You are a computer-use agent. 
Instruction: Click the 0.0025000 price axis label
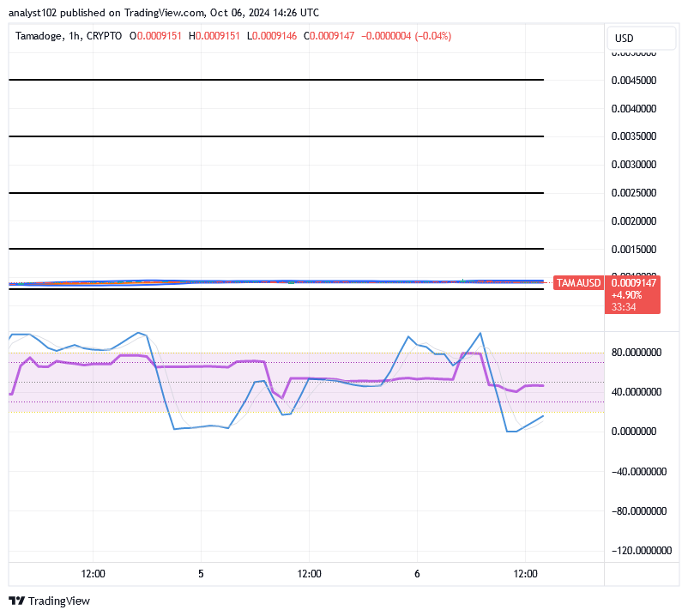[x=634, y=193]
